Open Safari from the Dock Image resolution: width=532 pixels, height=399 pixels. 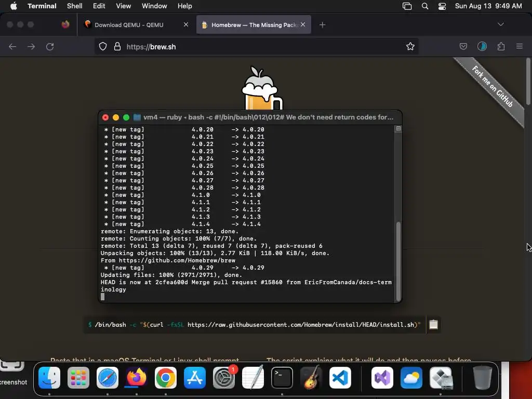[x=108, y=378]
